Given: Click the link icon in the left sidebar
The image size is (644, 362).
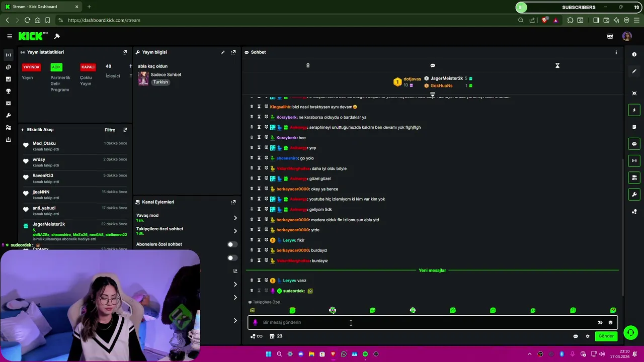Looking at the screenshot, I should click(x=8, y=67).
